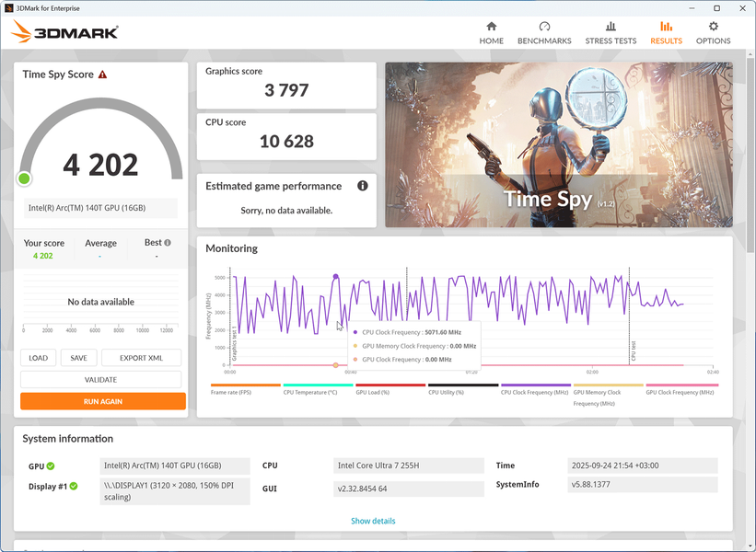Switch to STRESS TESTS tab label

(611, 41)
